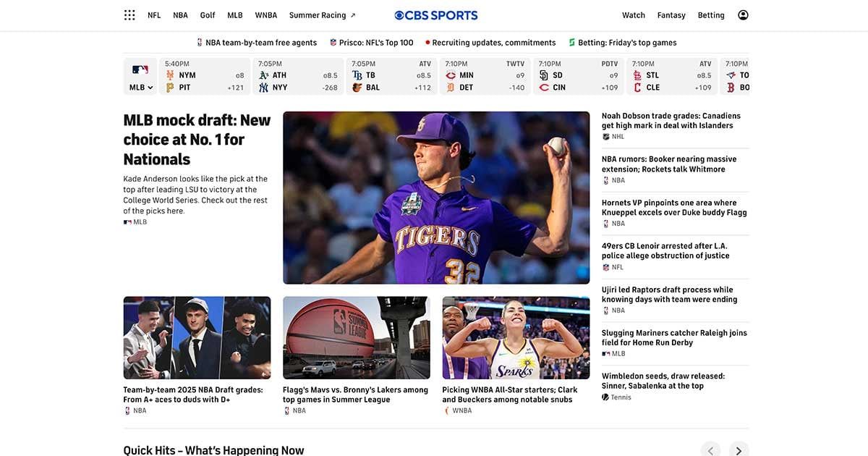The image size is (868, 456).
Task: Click Quick Hits – What's Happening Now heading
Action: coord(214,450)
